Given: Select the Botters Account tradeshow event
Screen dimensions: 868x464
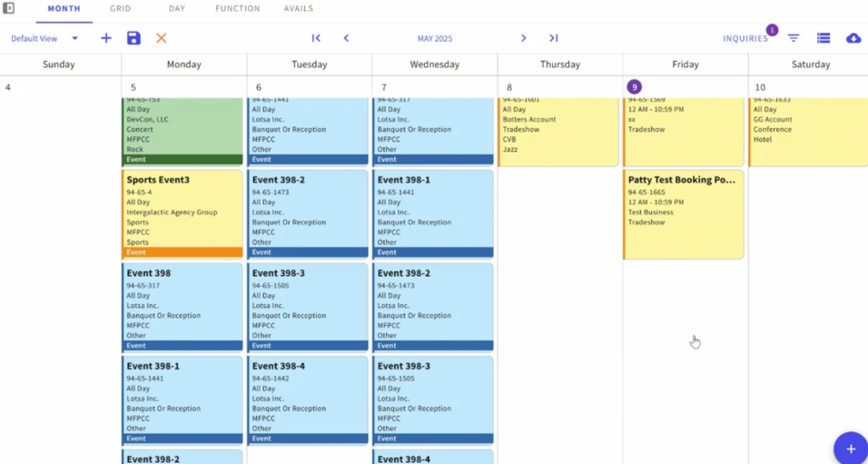Looking at the screenshot, I should click(558, 132).
